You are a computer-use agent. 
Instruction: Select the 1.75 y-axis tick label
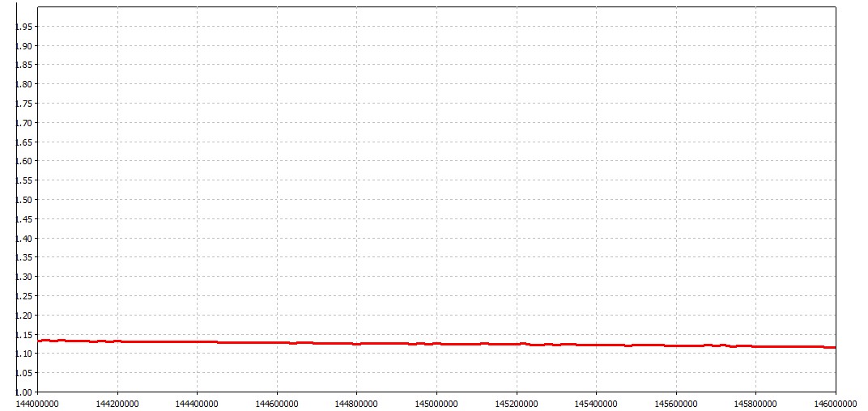point(25,104)
